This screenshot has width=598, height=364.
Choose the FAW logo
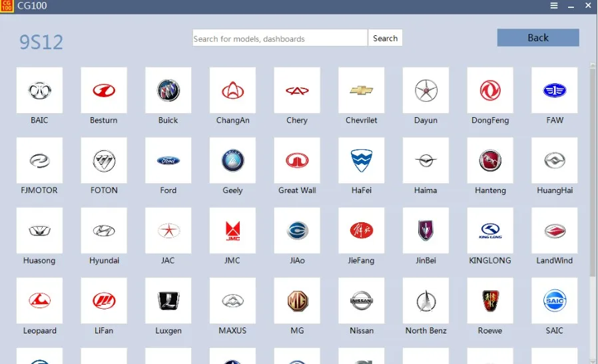(555, 91)
